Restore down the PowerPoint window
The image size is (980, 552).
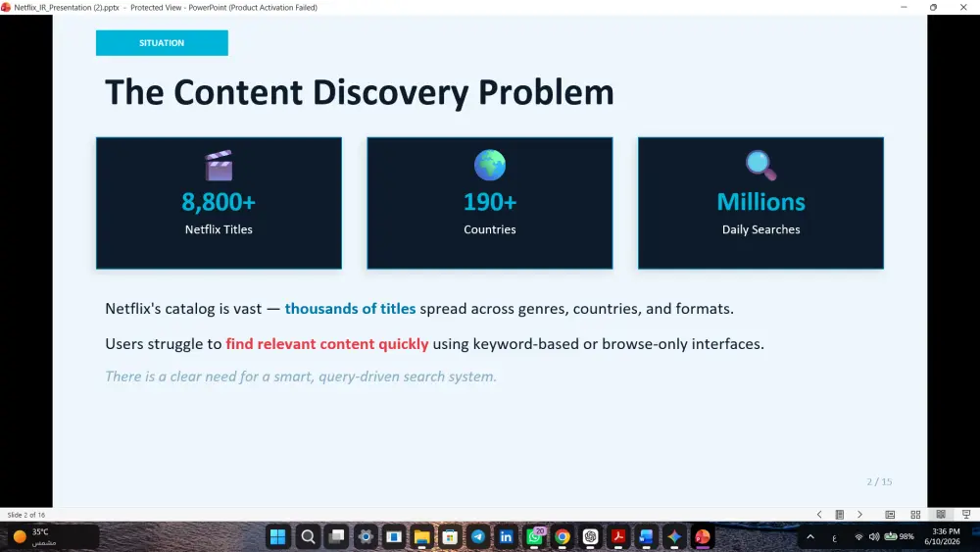[x=933, y=8]
